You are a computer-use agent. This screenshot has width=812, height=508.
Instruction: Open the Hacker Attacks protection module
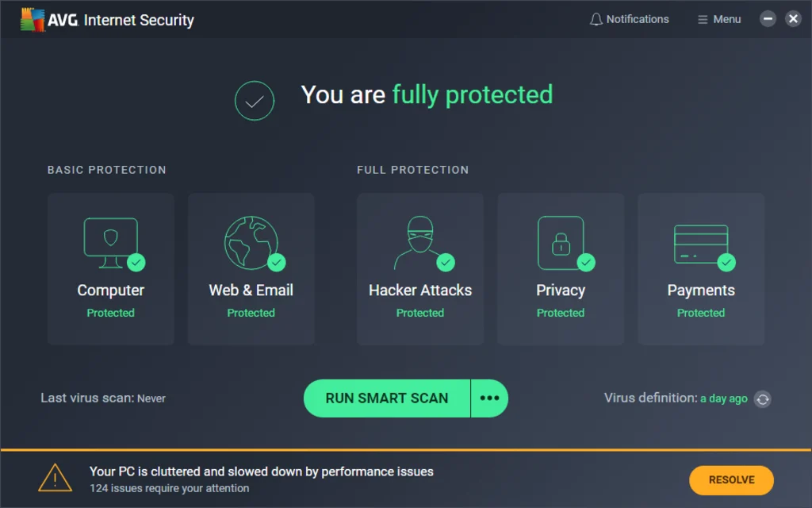419,268
